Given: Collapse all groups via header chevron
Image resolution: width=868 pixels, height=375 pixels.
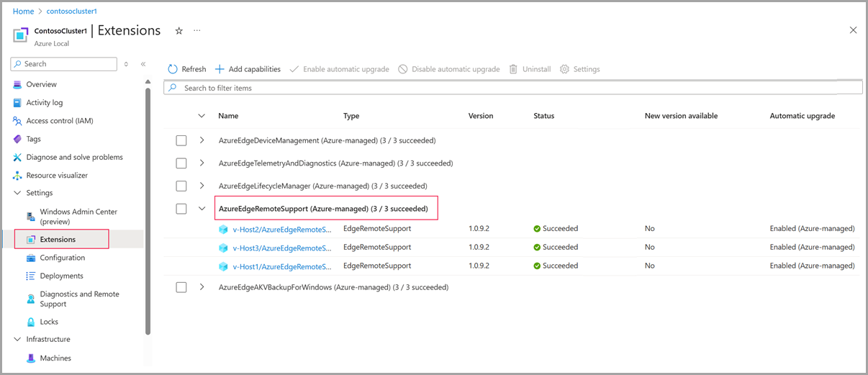Looking at the screenshot, I should point(202,116).
